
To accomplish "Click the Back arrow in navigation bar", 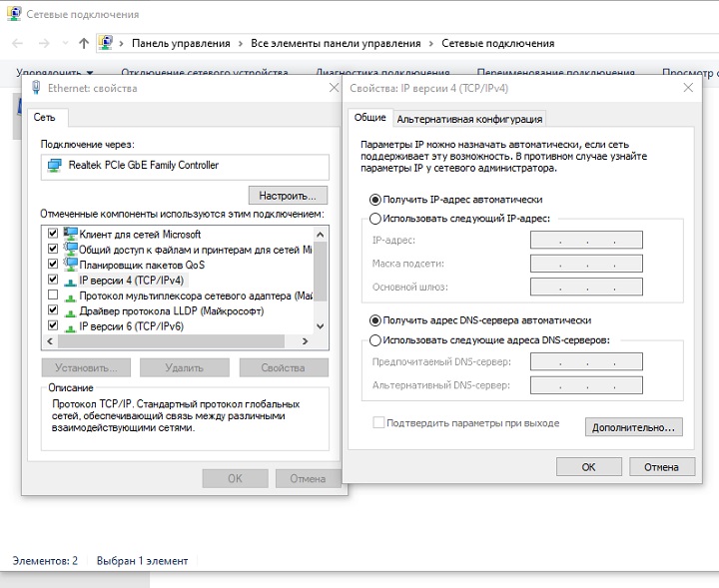I will pos(17,43).
